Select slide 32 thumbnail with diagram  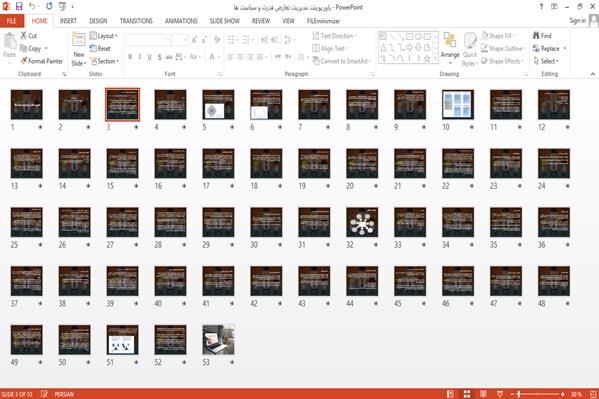coord(362,222)
